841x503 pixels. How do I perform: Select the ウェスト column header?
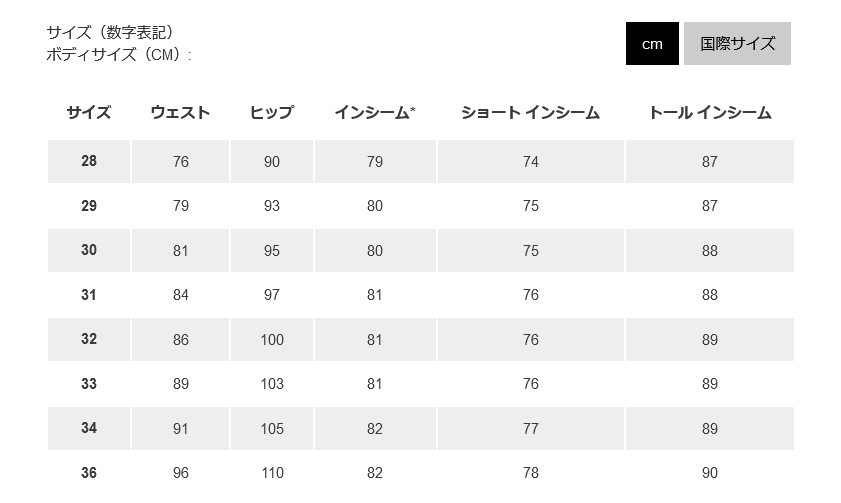[180, 113]
